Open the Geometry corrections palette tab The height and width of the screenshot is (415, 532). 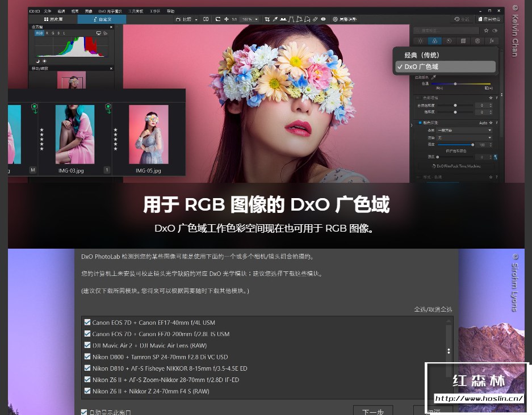pyautogui.click(x=463, y=41)
